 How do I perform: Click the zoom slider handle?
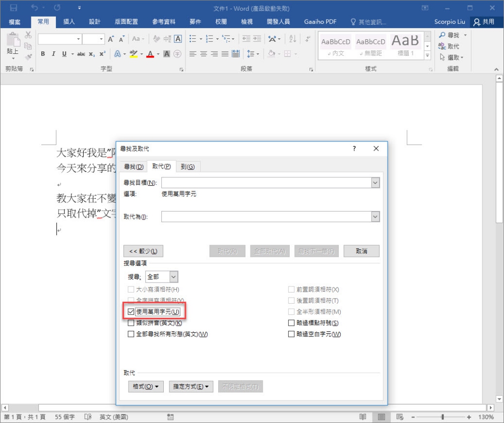pos(443,417)
